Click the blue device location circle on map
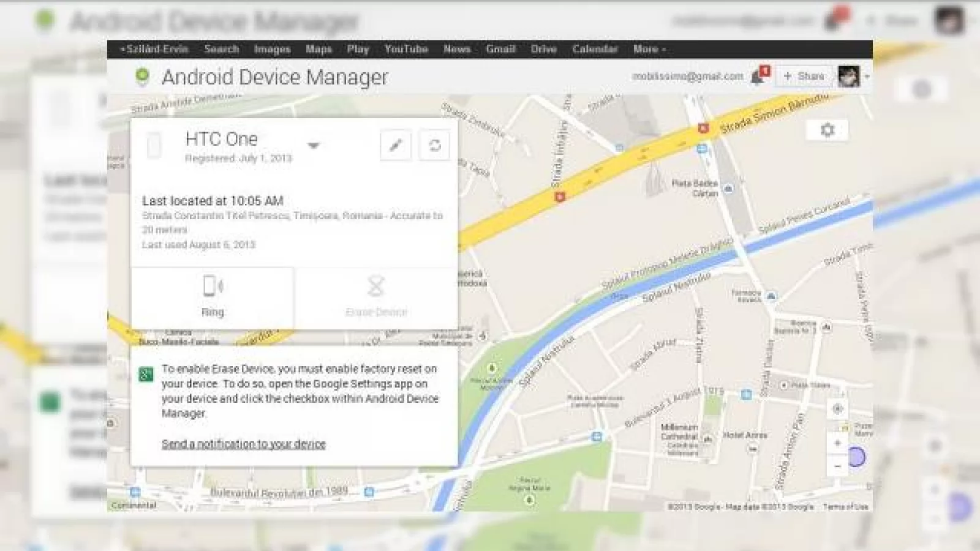The height and width of the screenshot is (551, 980). coord(856,457)
